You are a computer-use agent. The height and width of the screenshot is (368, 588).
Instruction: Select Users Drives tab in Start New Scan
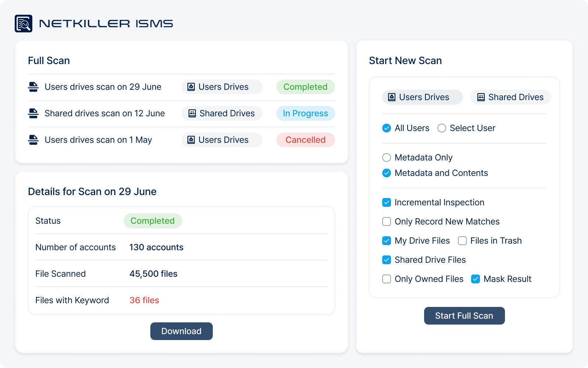(422, 97)
